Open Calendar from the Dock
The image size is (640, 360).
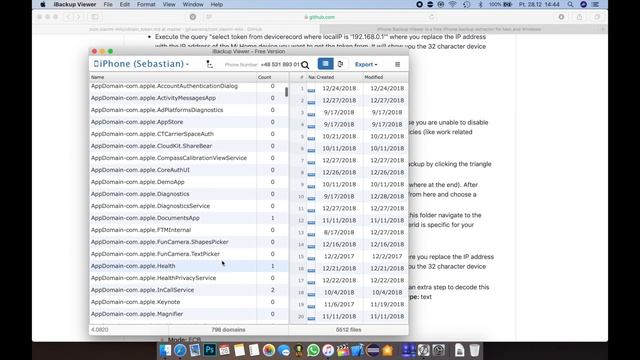[x=224, y=350]
